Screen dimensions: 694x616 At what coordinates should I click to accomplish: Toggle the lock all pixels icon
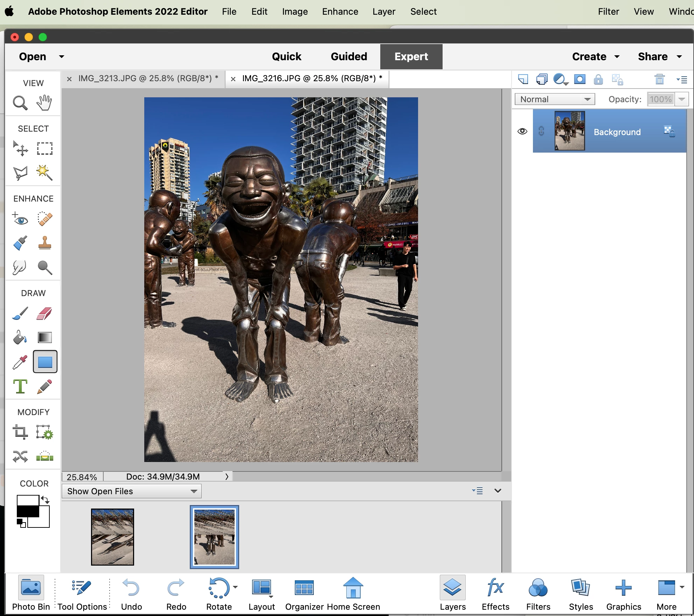pyautogui.click(x=598, y=79)
